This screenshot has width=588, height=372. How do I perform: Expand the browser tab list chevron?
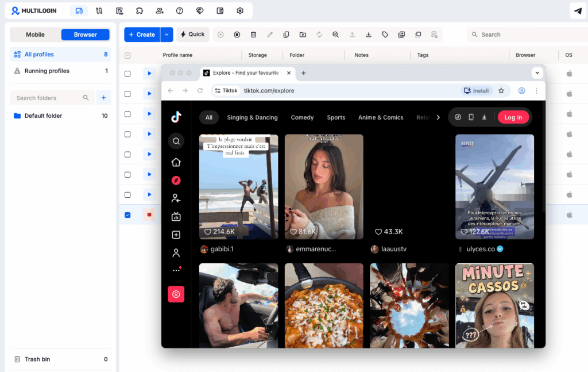pos(537,73)
